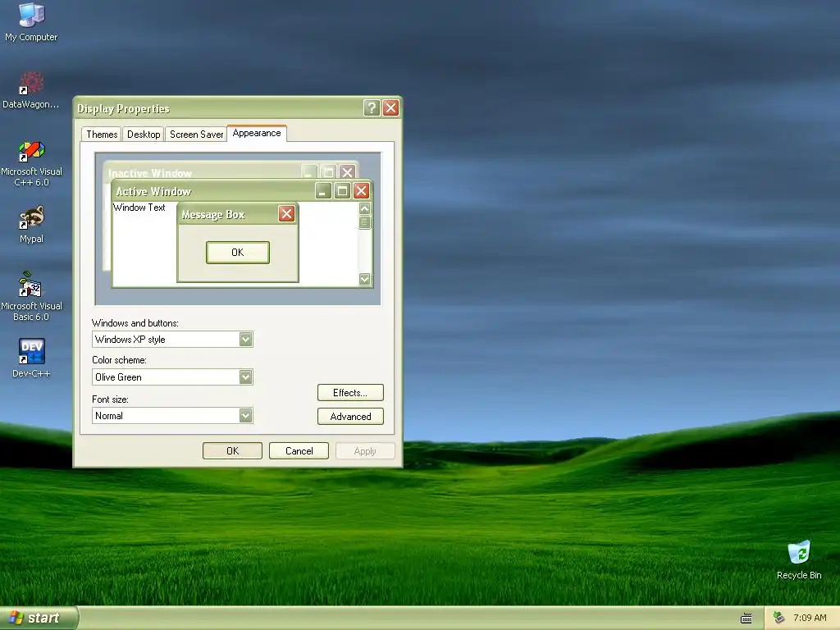Click Cancel in Display Properties
This screenshot has height=630, width=840.
(x=299, y=451)
